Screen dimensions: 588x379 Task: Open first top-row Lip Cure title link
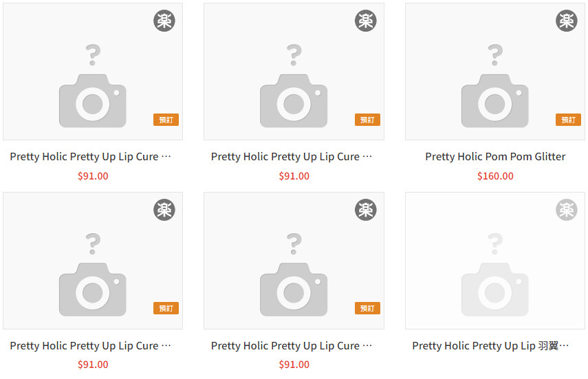point(90,157)
